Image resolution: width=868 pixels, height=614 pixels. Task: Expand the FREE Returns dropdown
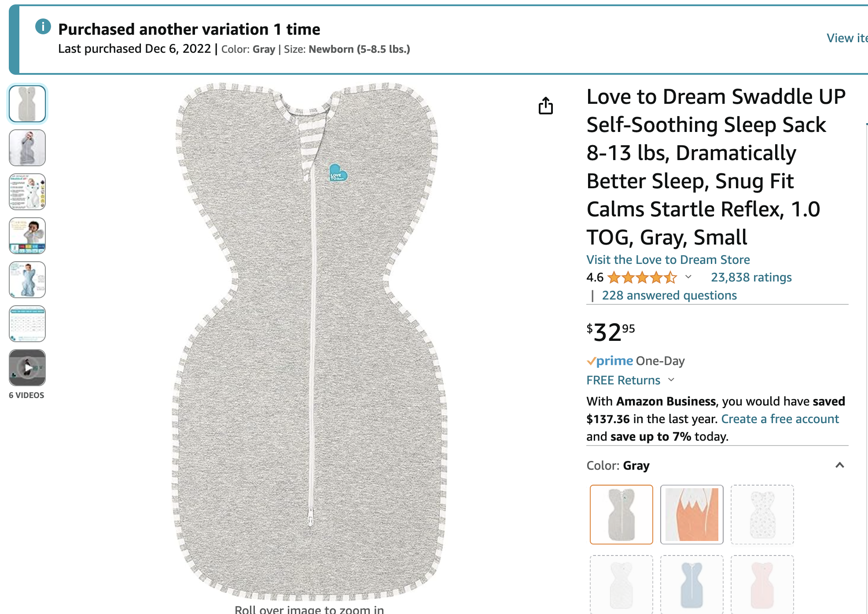pyautogui.click(x=671, y=380)
